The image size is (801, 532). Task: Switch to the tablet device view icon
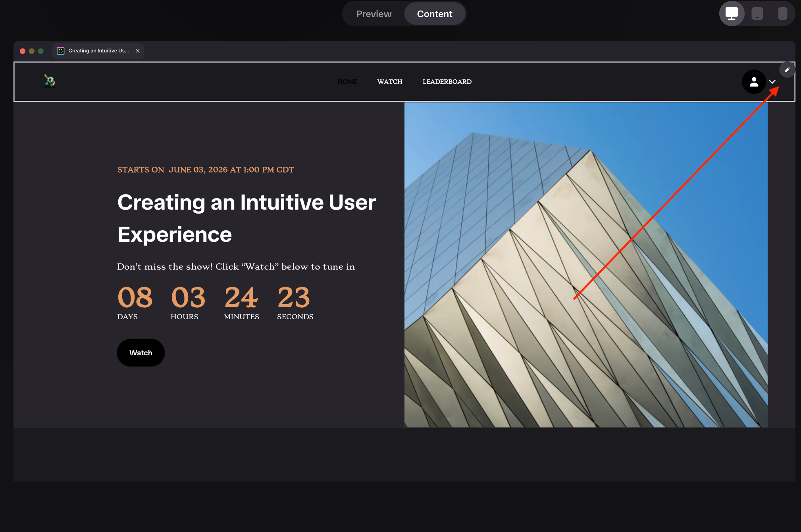pyautogui.click(x=757, y=13)
